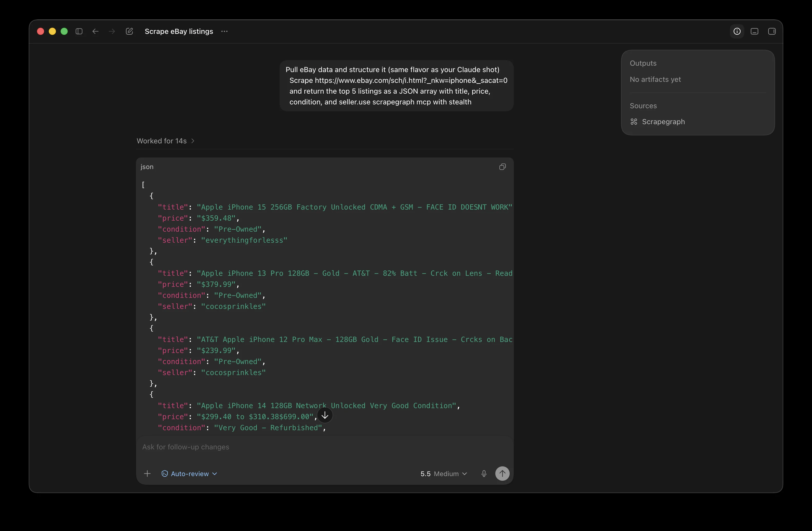
Task: Close the window with the red button
Action: (x=41, y=31)
